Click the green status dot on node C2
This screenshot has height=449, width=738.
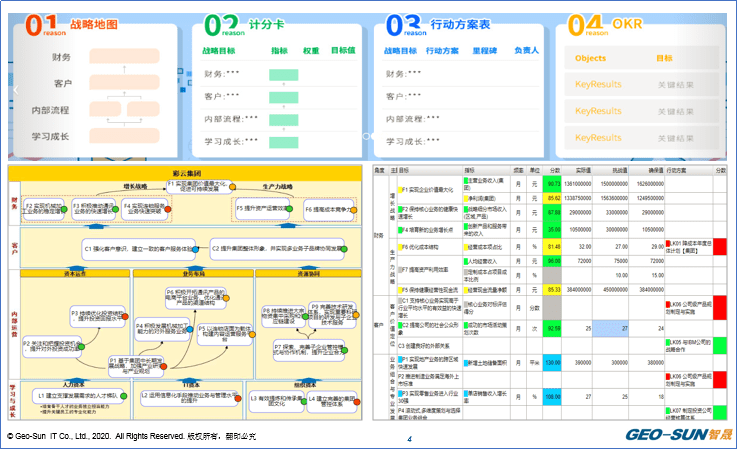click(x=344, y=249)
